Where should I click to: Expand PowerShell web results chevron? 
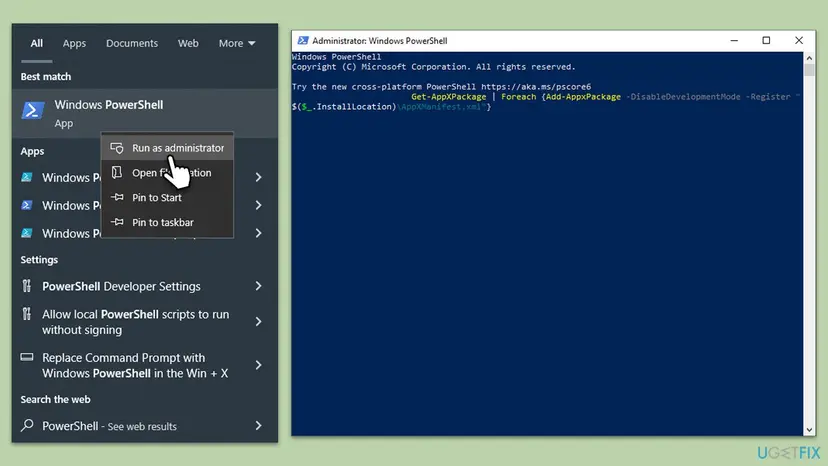click(x=258, y=425)
